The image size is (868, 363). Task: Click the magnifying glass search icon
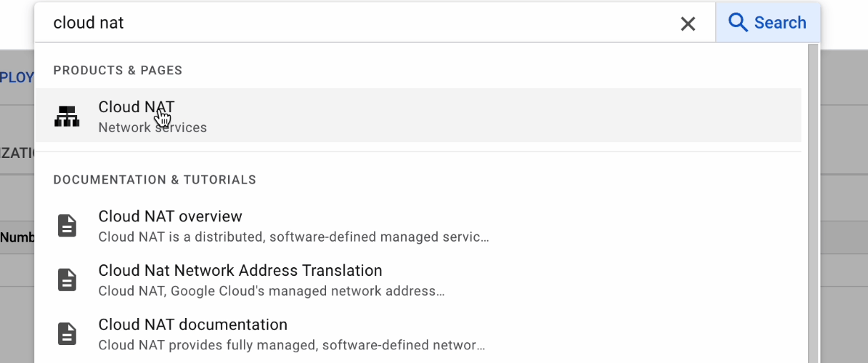pos(738,23)
